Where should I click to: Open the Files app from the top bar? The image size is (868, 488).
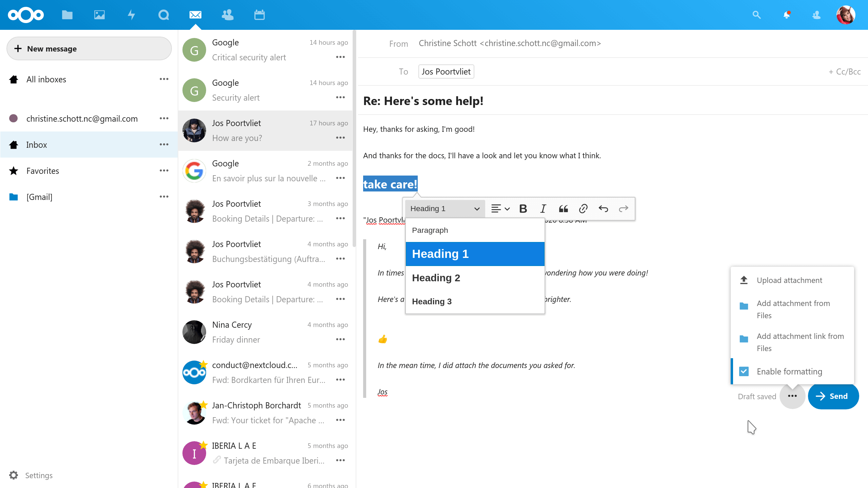67,15
